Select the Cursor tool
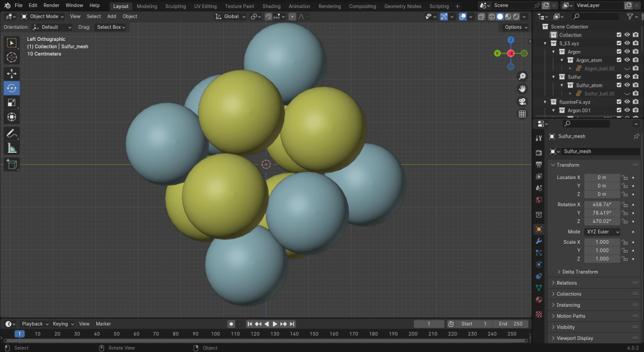The height and width of the screenshot is (352, 644). [x=12, y=57]
